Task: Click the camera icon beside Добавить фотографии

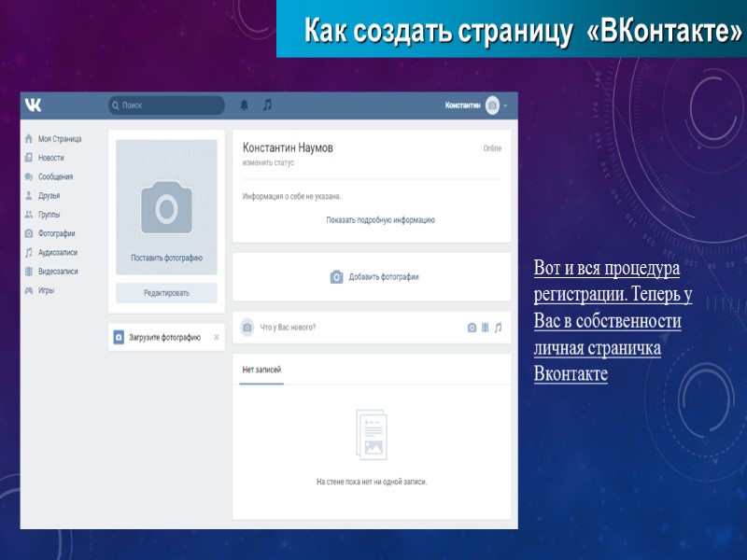Action: tap(336, 276)
